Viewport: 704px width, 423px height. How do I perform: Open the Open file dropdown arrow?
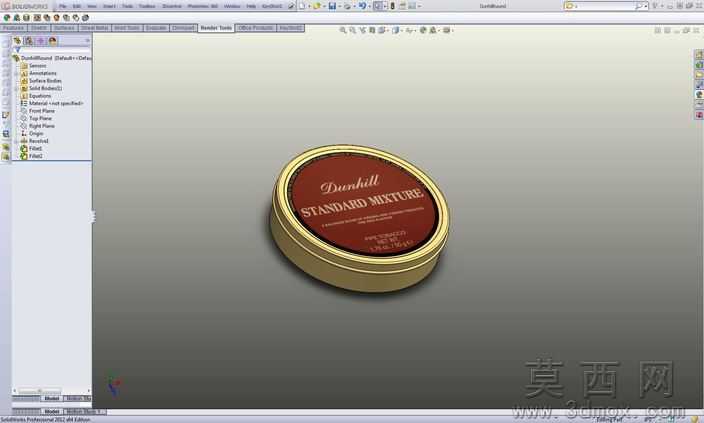click(324, 6)
